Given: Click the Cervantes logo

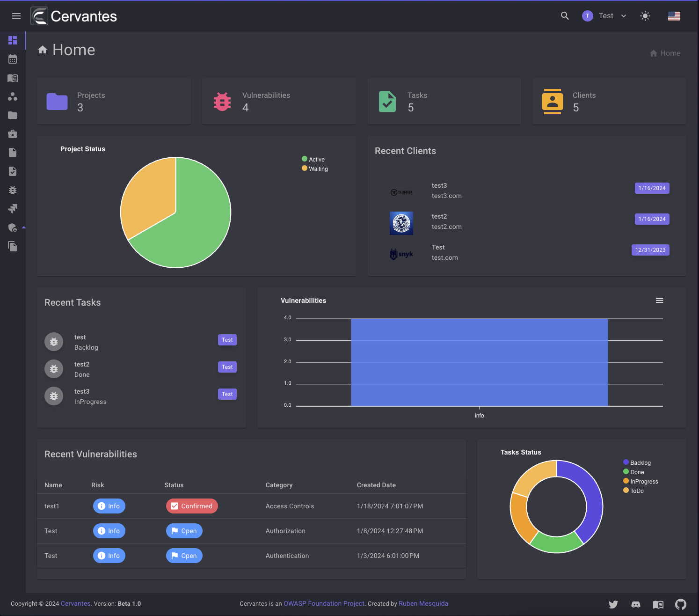Looking at the screenshot, I should tap(74, 16).
